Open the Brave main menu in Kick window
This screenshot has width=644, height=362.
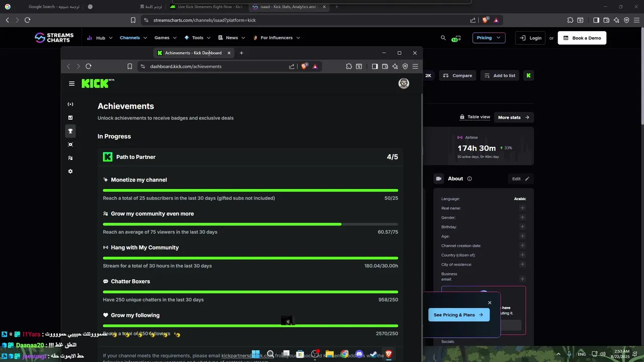[x=415, y=66]
